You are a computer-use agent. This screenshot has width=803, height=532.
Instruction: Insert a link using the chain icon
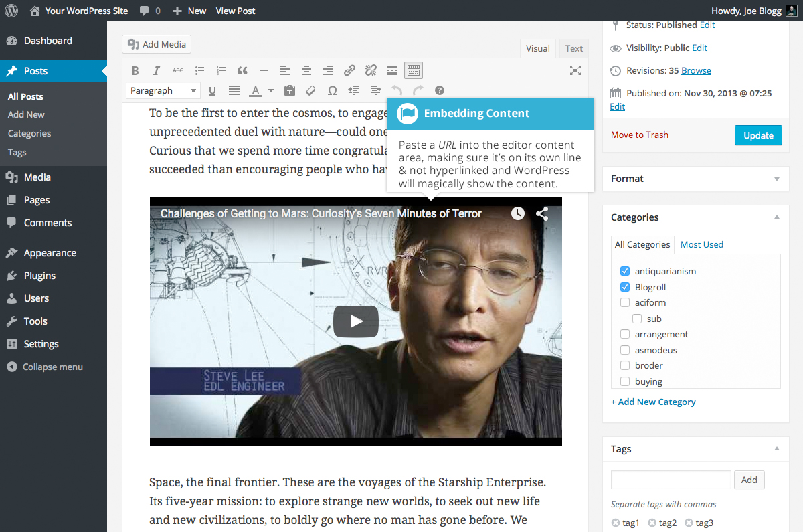349,70
